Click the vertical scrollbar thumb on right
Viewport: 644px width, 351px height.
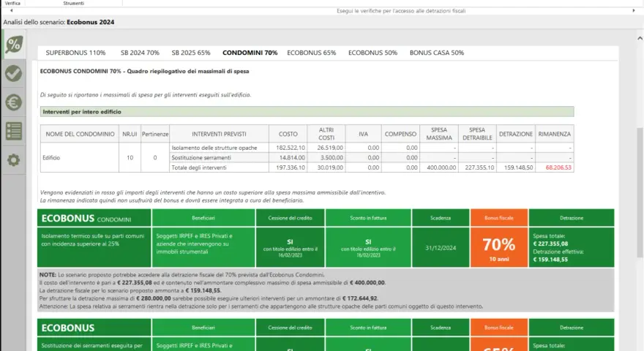coord(640,192)
